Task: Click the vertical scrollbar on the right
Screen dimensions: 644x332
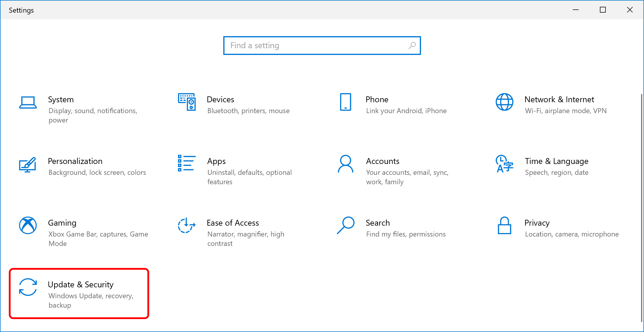Action: pos(642,208)
